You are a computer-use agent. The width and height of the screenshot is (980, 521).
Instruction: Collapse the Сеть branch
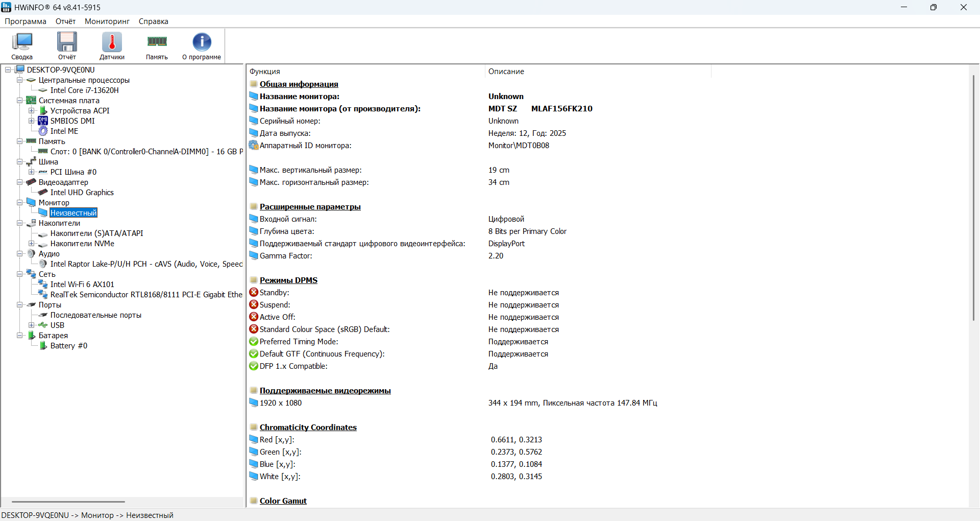coord(20,274)
